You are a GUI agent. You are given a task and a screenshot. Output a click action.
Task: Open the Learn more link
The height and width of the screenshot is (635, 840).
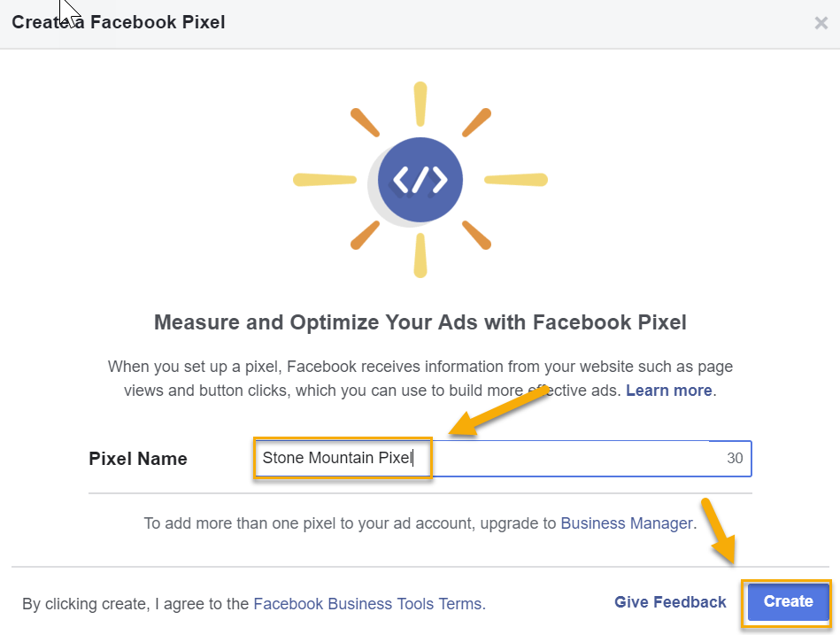pyautogui.click(x=668, y=390)
